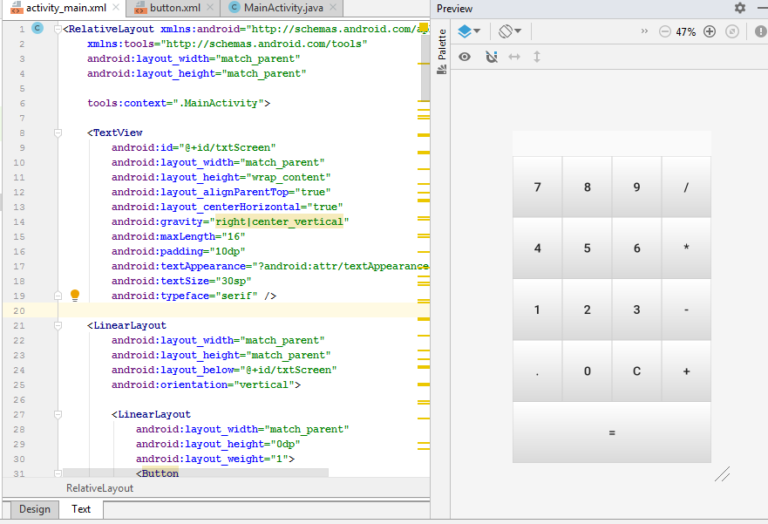Collapse the RelativeLayout code block
Viewport: 768px width, 524px height.
click(x=58, y=29)
